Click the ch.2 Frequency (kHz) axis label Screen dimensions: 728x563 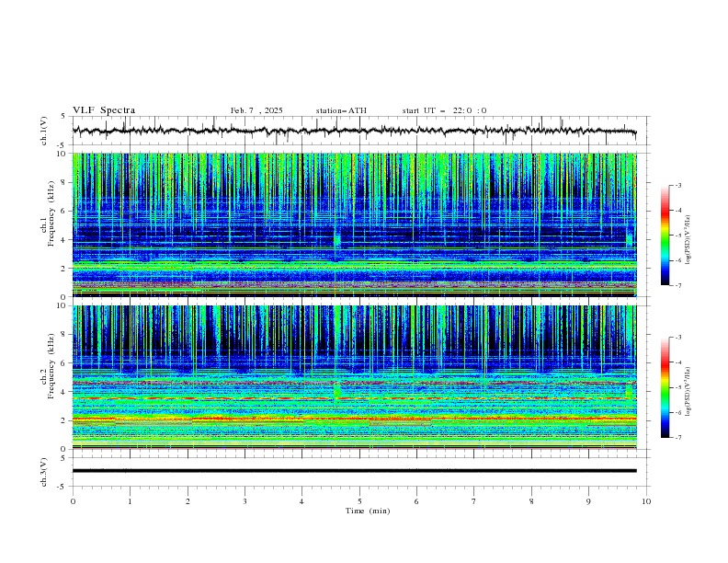point(48,366)
